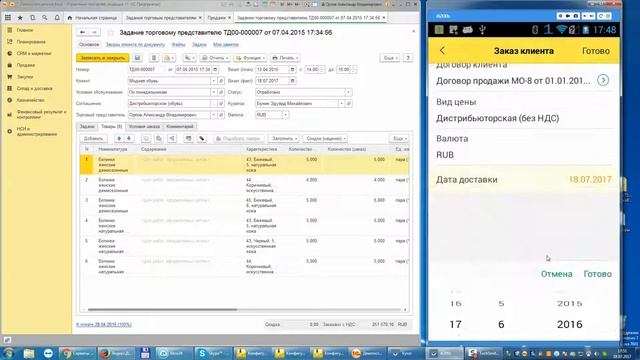Open the Клиент field link icon
Image resolution: width=640 pixels, height=360 pixels.
tap(221, 81)
